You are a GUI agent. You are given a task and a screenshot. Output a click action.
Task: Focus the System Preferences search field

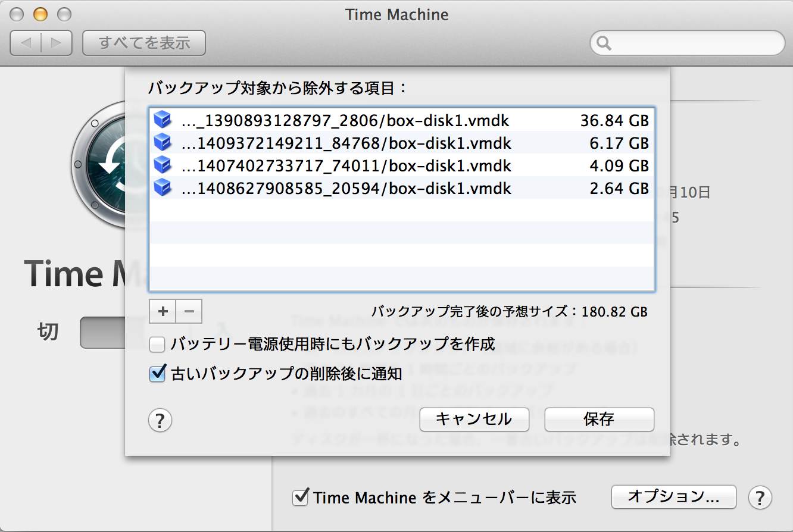coord(688,43)
